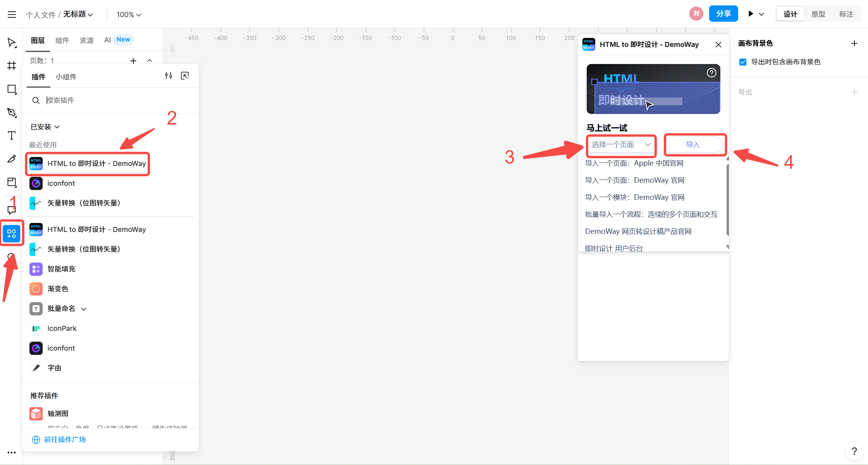This screenshot has width=868, height=465.
Task: Click the 导入 button
Action: pos(693,145)
